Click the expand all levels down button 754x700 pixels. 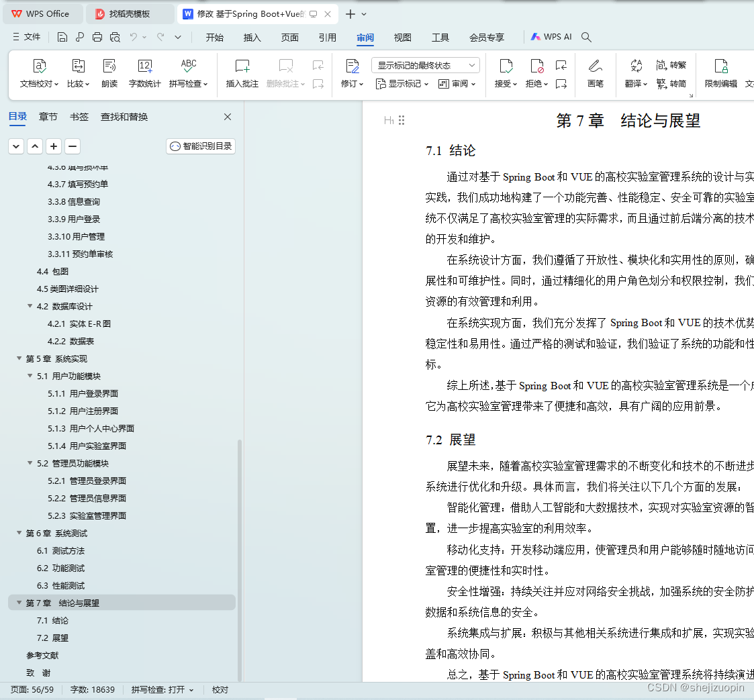(x=16, y=146)
